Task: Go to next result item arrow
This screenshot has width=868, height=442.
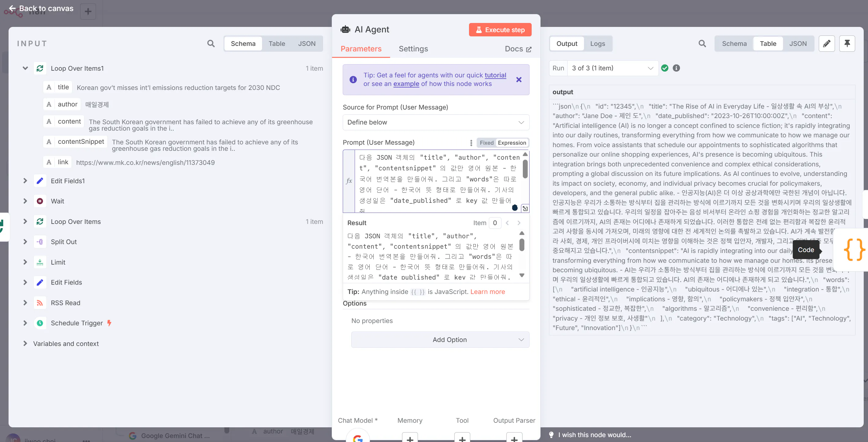Action: 519,223
